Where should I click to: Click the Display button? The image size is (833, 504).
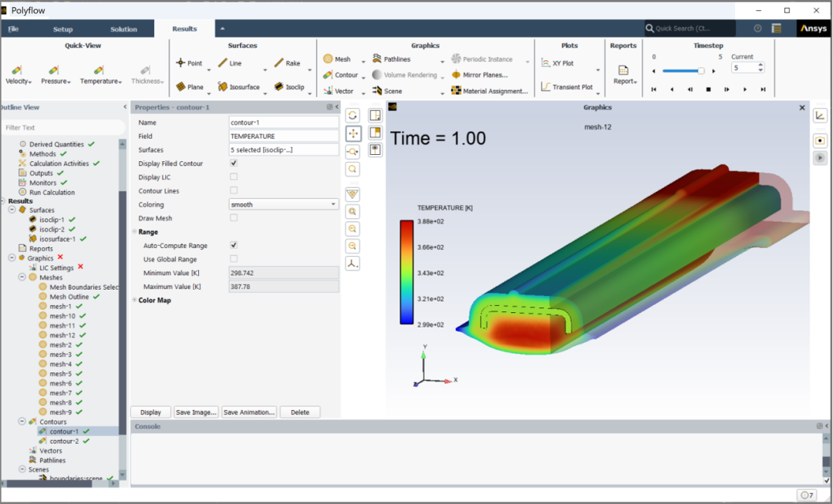pos(151,412)
